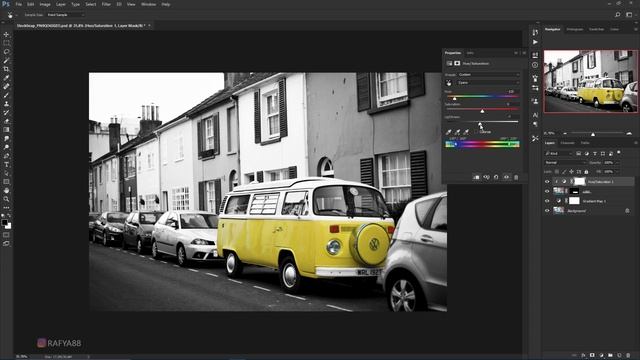View previous state in Properties panel
640x360 pixels.
point(486,177)
